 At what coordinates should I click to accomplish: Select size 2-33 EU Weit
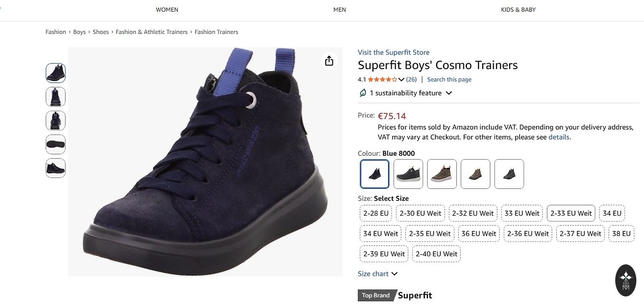pyautogui.click(x=571, y=213)
